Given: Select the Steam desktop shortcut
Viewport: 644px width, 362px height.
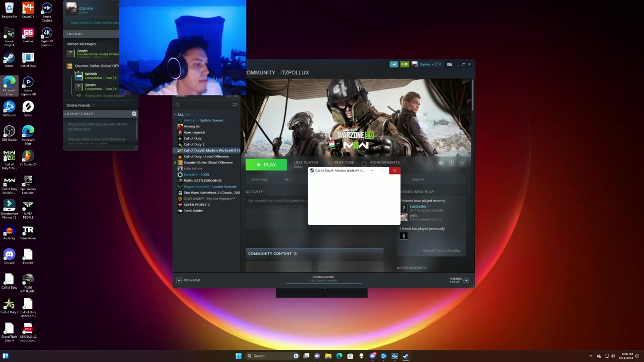Looking at the screenshot, I should click(9, 60).
